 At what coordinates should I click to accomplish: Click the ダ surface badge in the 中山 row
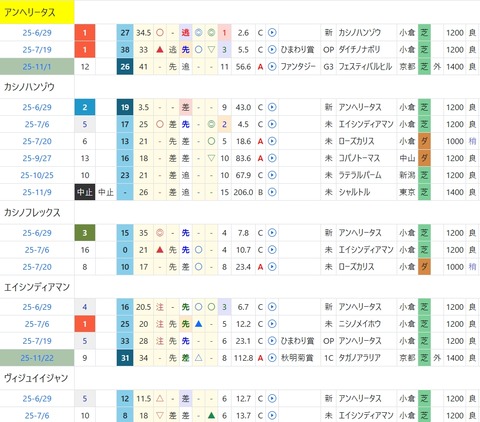[424, 158]
